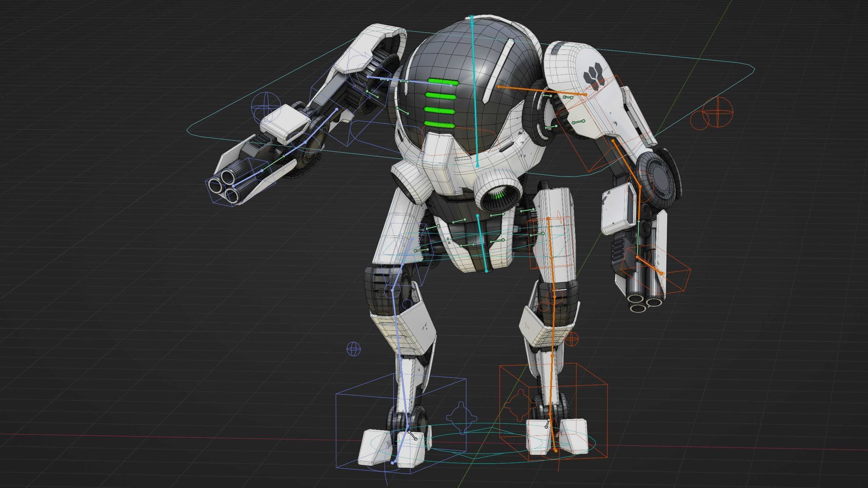The height and width of the screenshot is (488, 868).
Task: Select the blue upper-arm bone in raised arm
Action: tap(320, 126)
